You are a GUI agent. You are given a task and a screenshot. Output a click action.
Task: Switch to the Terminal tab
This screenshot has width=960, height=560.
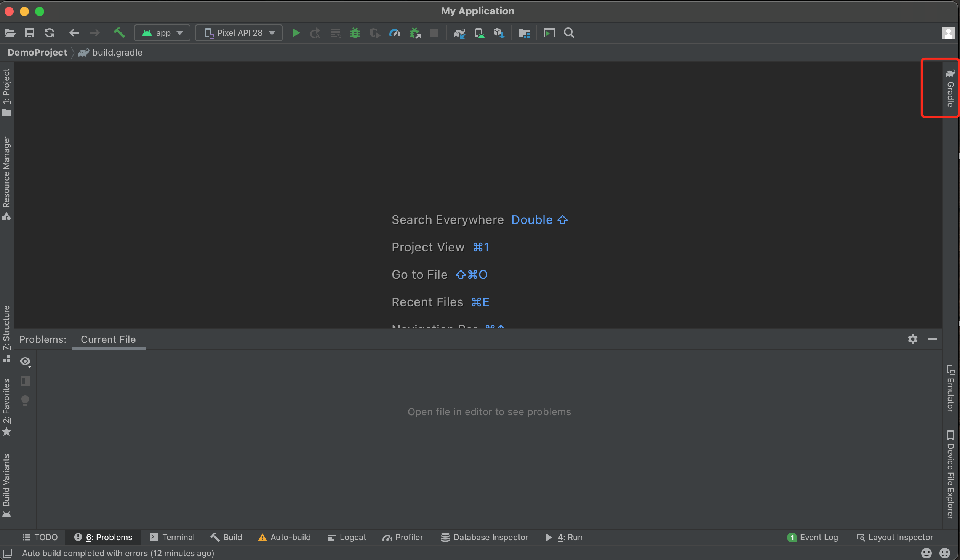(173, 537)
